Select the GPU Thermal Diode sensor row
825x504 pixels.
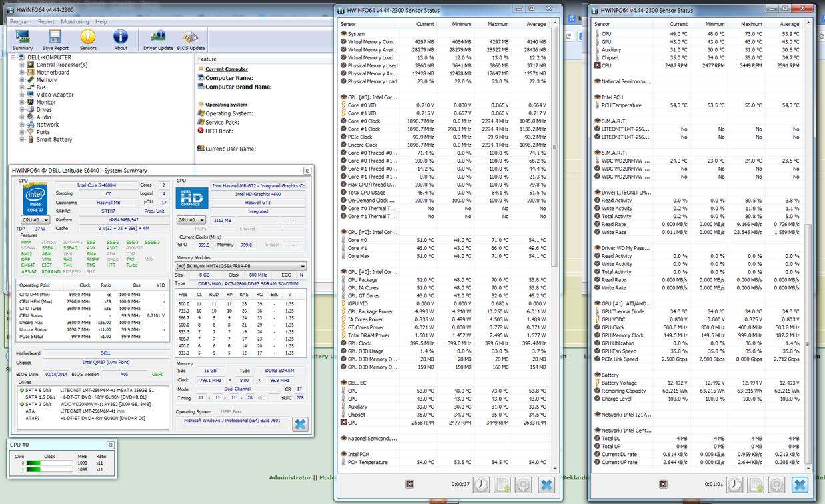698,311
